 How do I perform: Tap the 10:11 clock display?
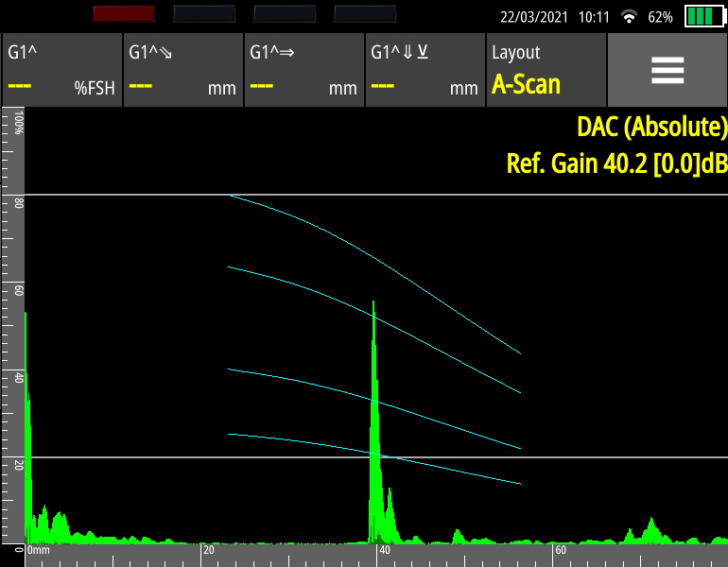tap(593, 18)
